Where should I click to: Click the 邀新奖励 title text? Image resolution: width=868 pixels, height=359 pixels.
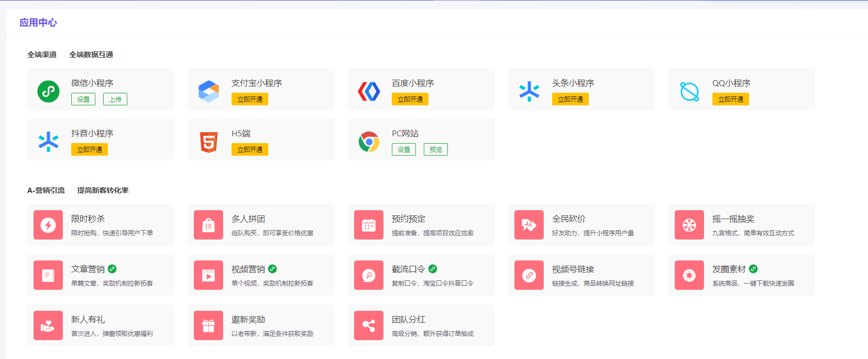coord(248,319)
